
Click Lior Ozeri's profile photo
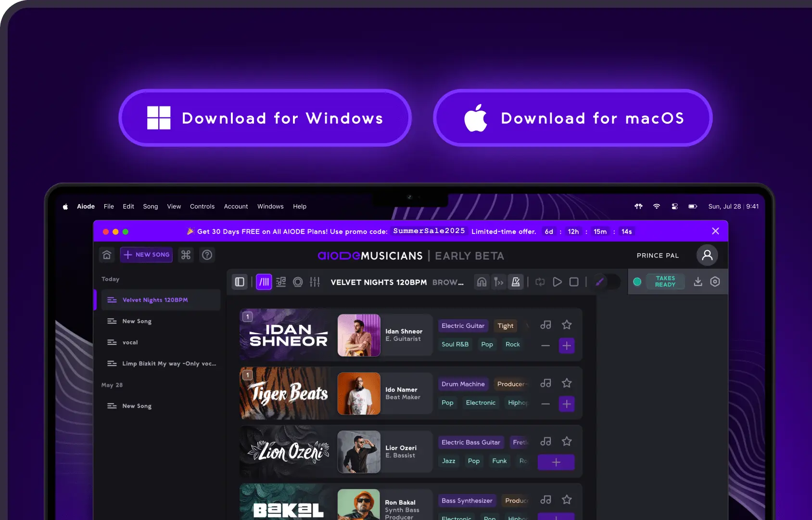pyautogui.click(x=359, y=452)
